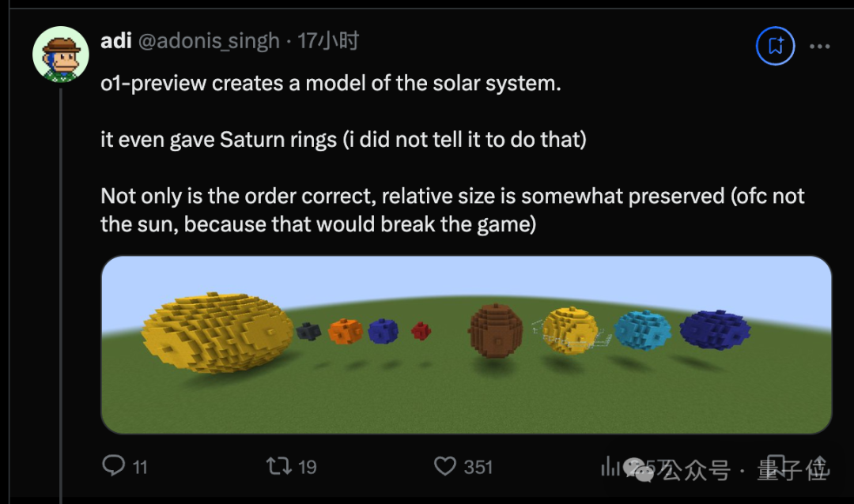Open the three-dot more options menu
854x504 pixels.
pyautogui.click(x=819, y=47)
